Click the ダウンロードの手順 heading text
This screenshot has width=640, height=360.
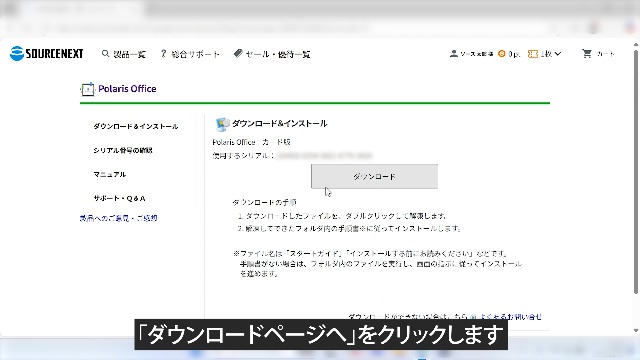click(x=264, y=202)
